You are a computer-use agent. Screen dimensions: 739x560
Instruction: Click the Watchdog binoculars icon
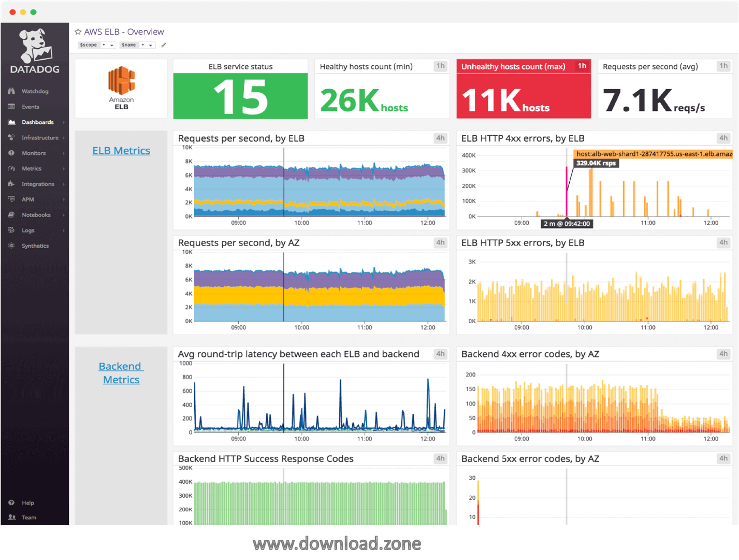point(11,91)
